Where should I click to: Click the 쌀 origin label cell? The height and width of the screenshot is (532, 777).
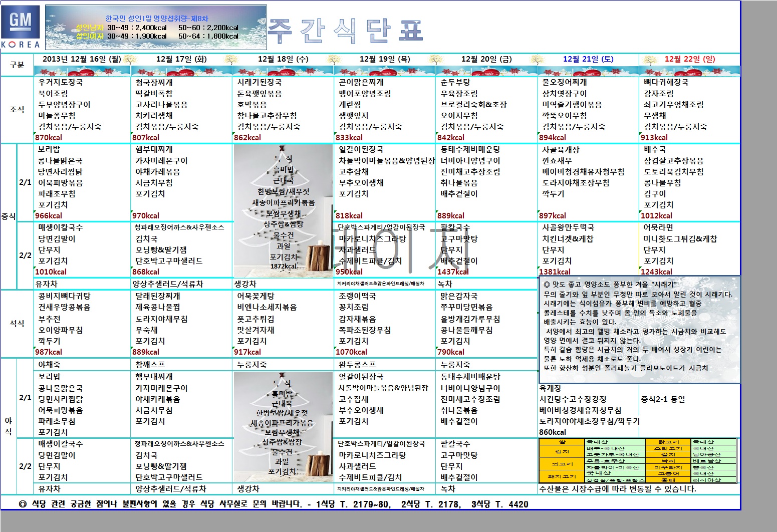pyautogui.click(x=562, y=442)
